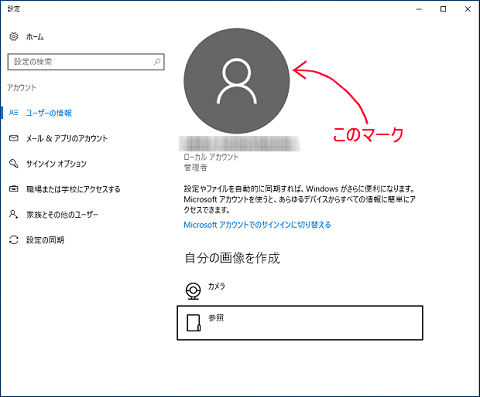Screen dimensions: 480x397
Task: Click the sync arrows icon
Action: pos(14,240)
